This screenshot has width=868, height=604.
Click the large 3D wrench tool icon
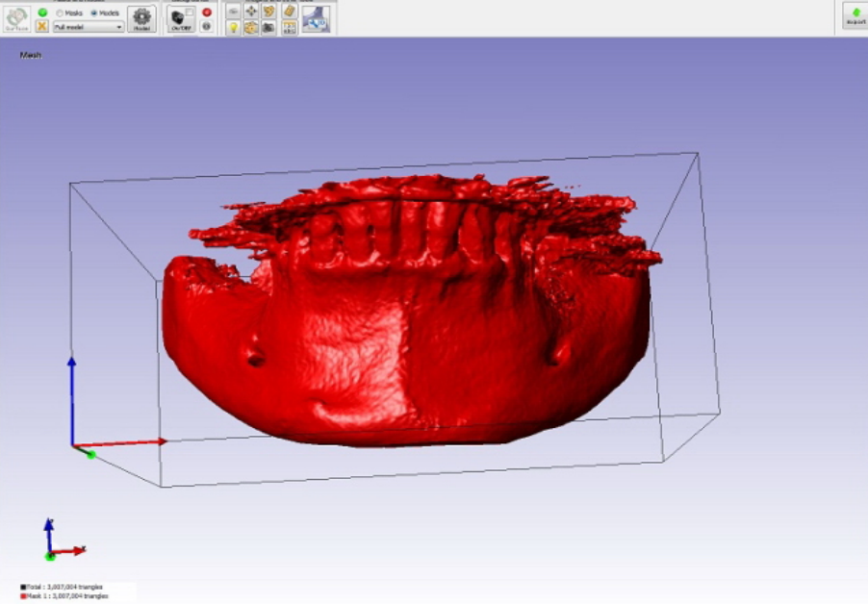tap(316, 19)
